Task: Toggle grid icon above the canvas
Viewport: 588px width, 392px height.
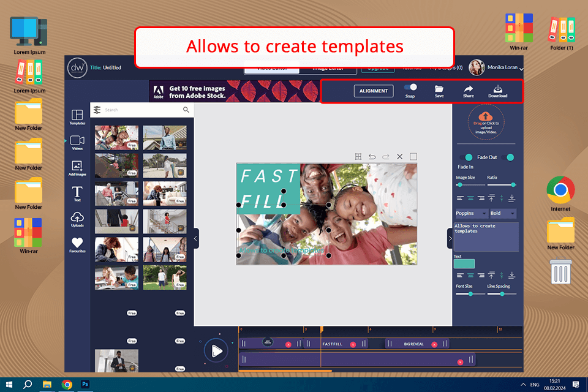Action: coord(358,156)
